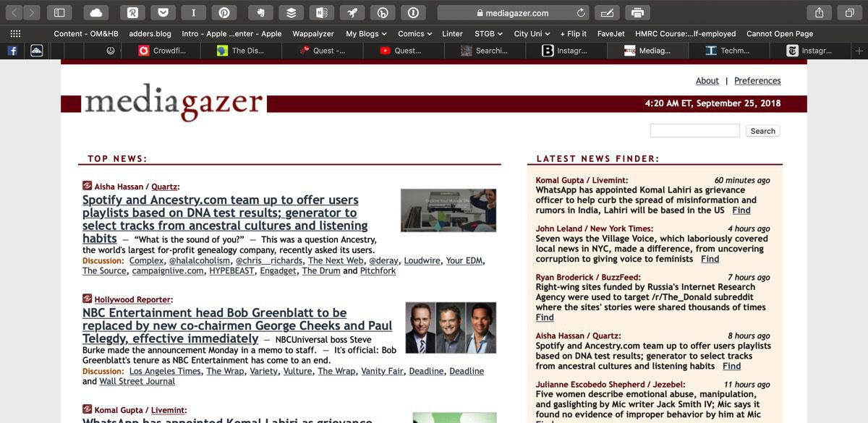Show the Safari sidebar
Image resolution: width=868 pixels, height=423 pixels.
[x=59, y=12]
